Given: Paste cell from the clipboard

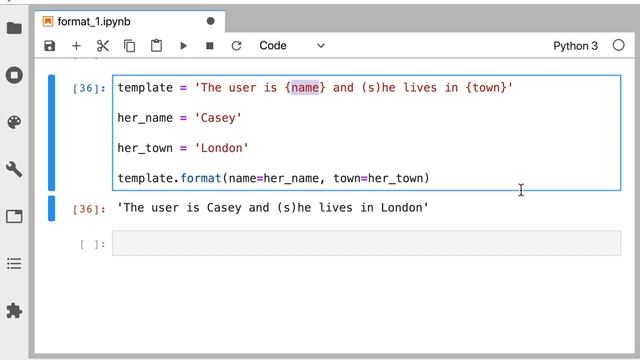Looking at the screenshot, I should [156, 46].
